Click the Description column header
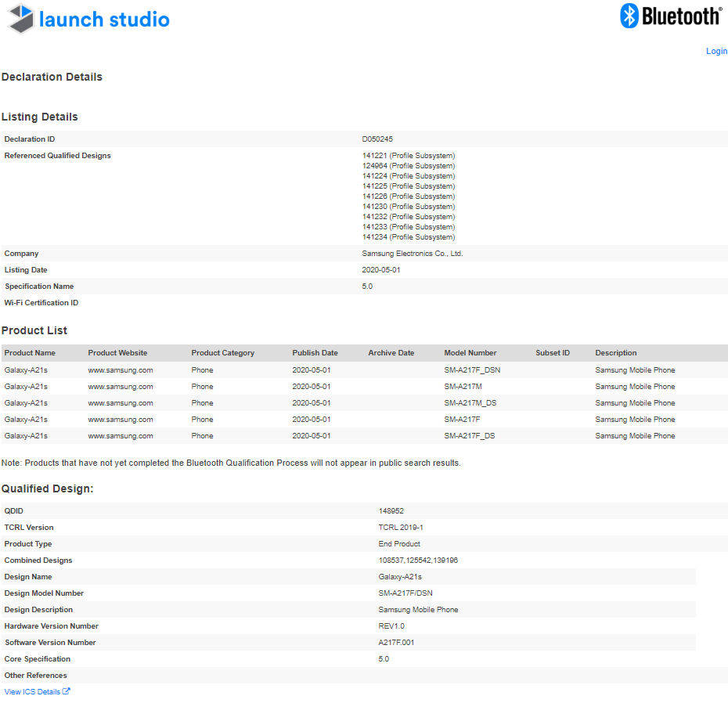 coord(616,353)
